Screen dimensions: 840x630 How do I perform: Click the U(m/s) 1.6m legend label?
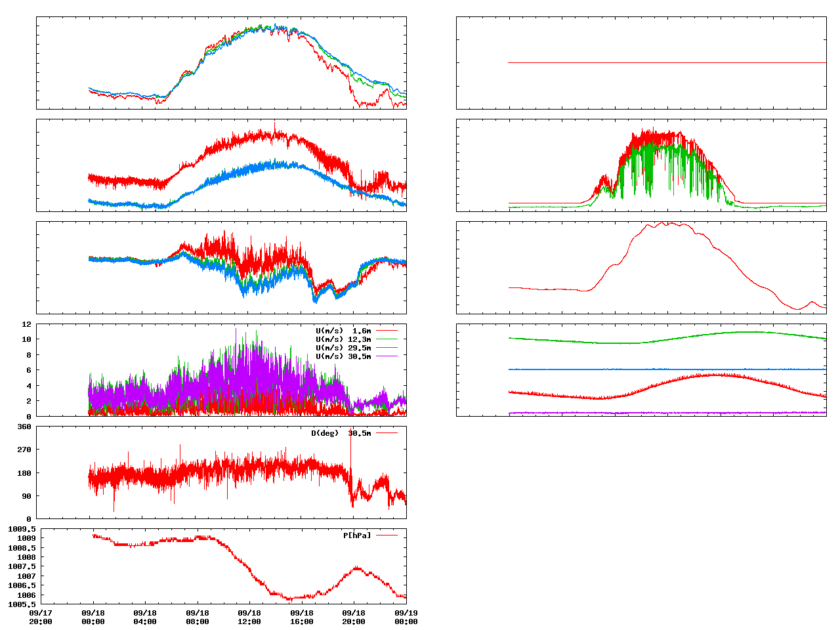click(343, 331)
